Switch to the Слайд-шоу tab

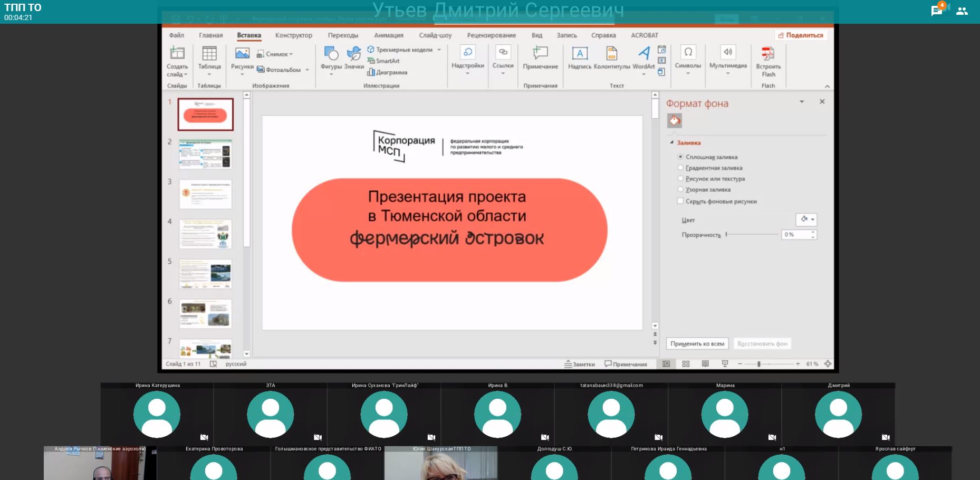(435, 35)
